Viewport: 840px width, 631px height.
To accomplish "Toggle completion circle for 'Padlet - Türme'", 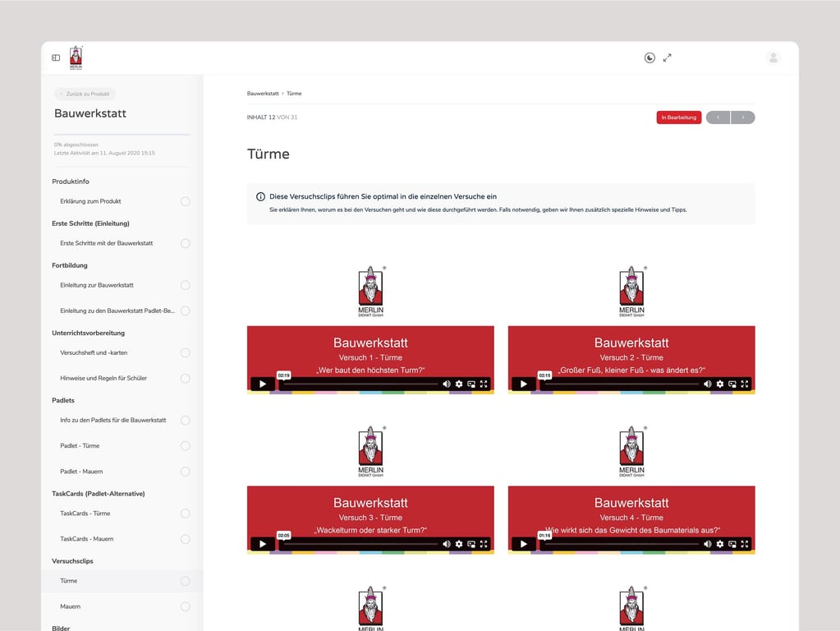I will 185,445.
